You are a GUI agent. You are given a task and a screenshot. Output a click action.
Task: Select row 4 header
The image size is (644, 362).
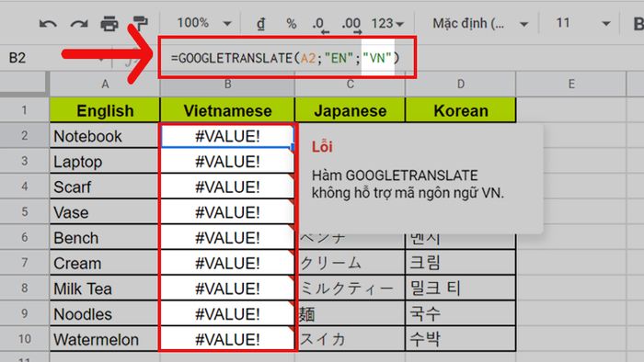(x=25, y=187)
